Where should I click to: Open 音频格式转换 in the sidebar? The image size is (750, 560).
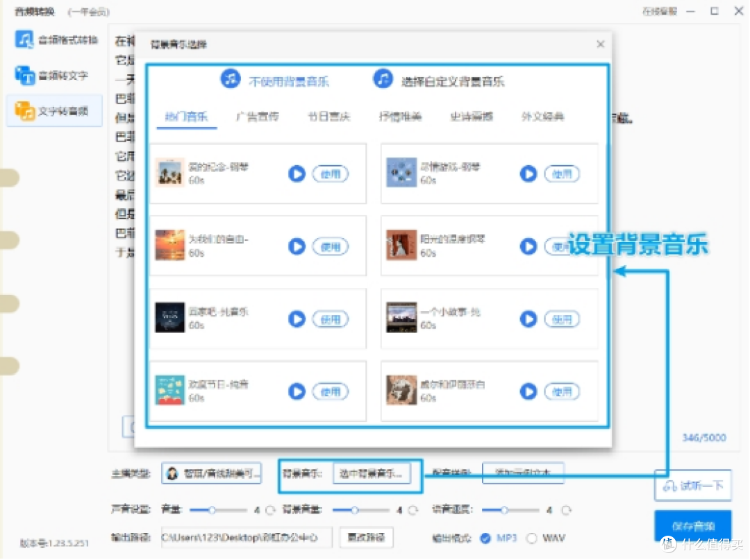(x=56, y=40)
